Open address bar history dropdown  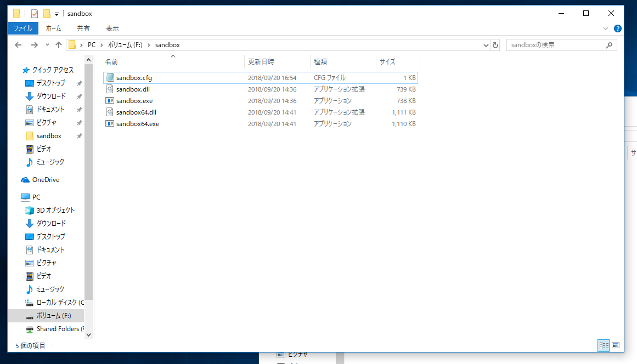pyautogui.click(x=486, y=45)
